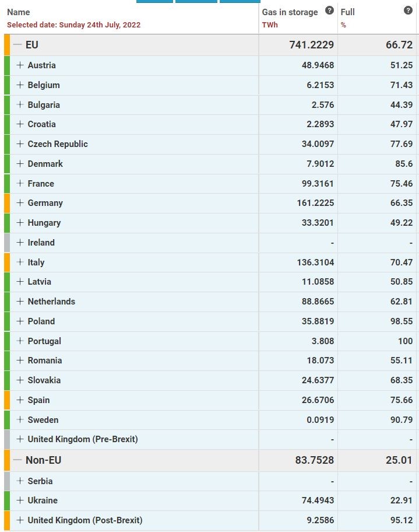Viewport: 419px width, 532px height.
Task: Select Poland's full percentage 98.55
Action: (x=402, y=321)
